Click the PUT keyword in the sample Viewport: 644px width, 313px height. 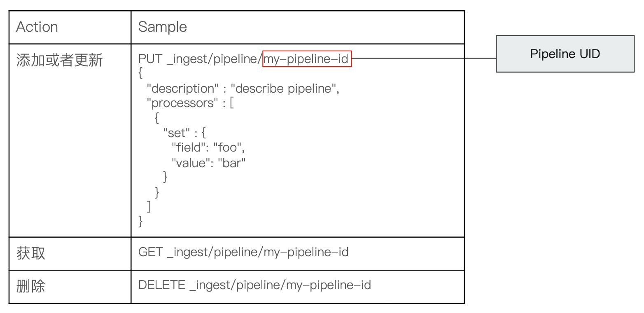(x=150, y=59)
